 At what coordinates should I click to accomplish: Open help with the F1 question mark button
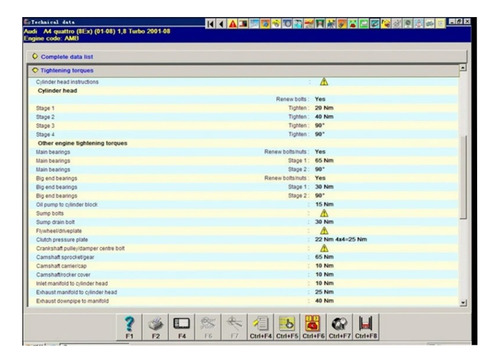coord(129,327)
